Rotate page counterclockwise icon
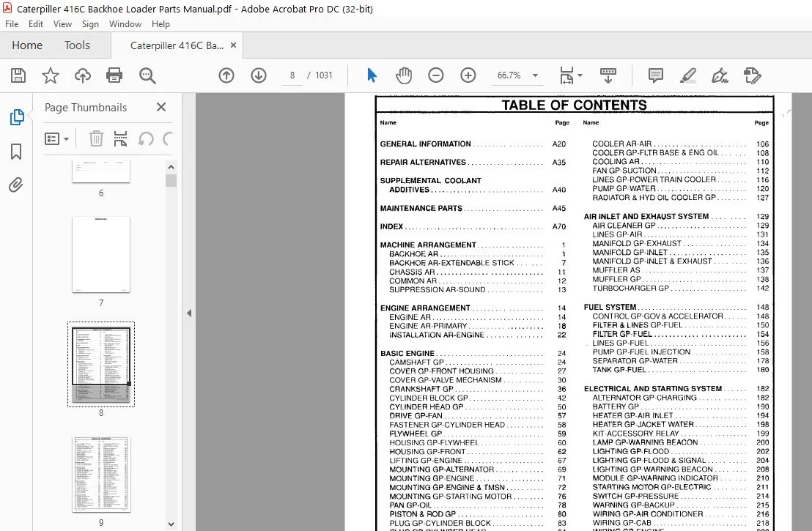The width and height of the screenshot is (812, 531). point(146,138)
